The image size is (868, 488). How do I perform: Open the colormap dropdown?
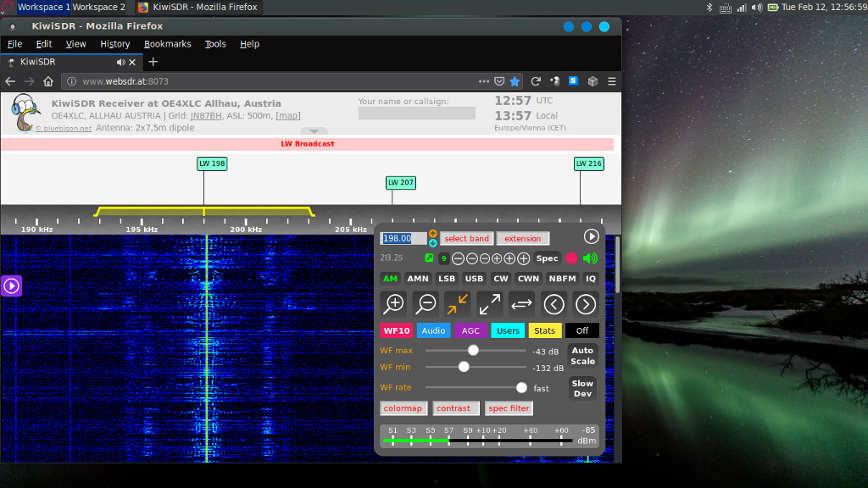(403, 408)
